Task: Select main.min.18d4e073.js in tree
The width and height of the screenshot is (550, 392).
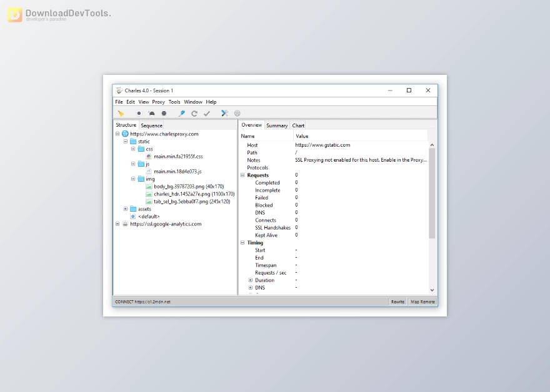Action: pos(177,172)
